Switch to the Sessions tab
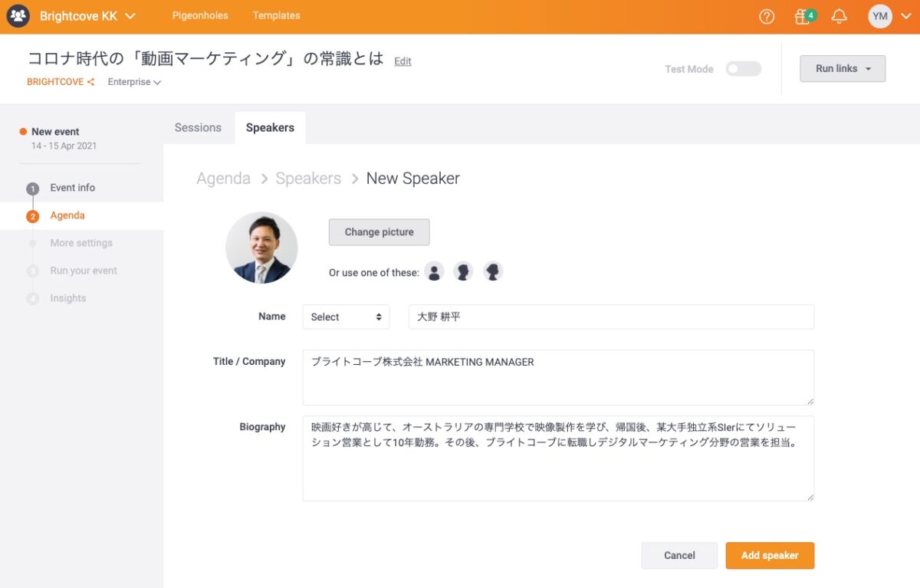This screenshot has width=920, height=588. [198, 128]
